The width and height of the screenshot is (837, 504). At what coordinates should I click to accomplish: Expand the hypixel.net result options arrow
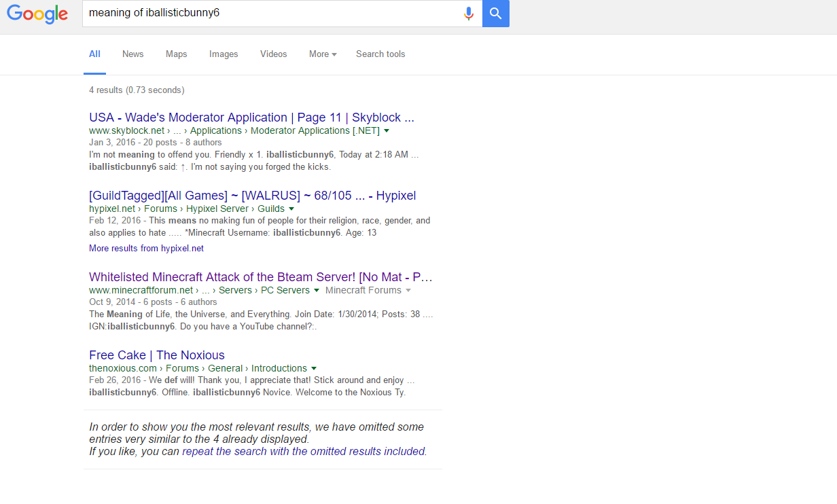(291, 209)
